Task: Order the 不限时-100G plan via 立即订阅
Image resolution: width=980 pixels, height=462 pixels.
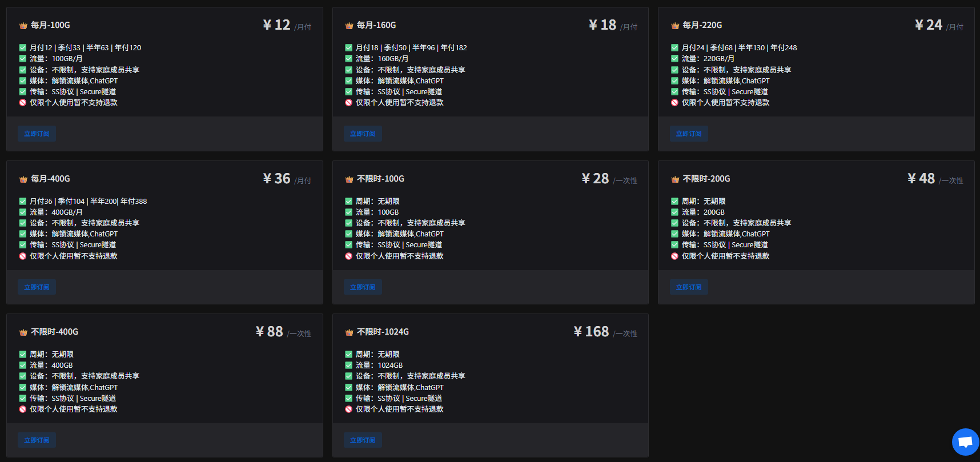Action: [363, 287]
